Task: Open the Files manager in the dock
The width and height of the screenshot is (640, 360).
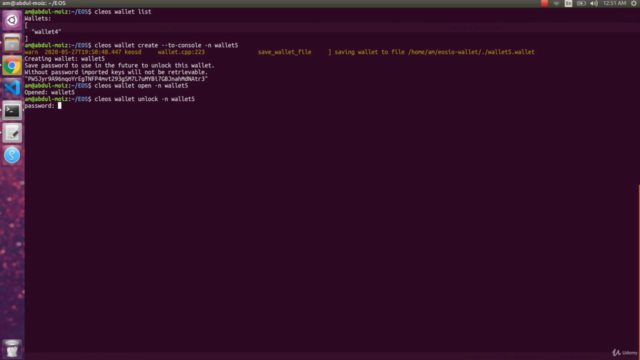Action: coord(12,42)
